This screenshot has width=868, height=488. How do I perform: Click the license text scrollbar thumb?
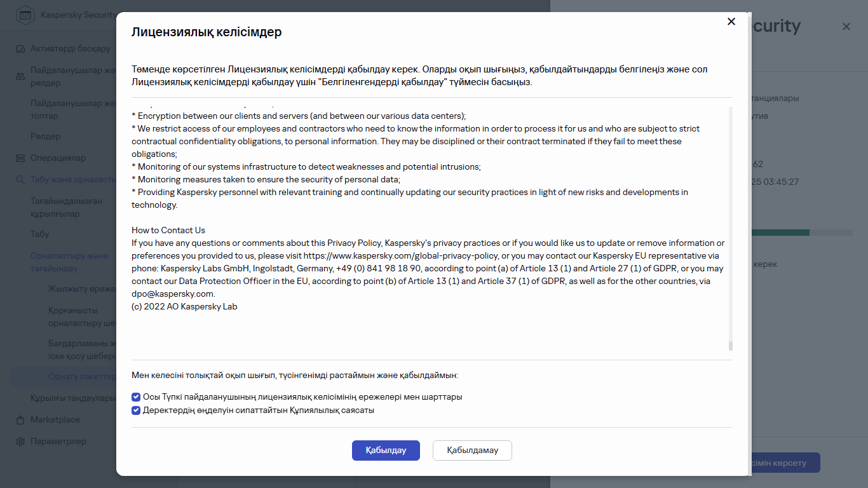pos(731,346)
